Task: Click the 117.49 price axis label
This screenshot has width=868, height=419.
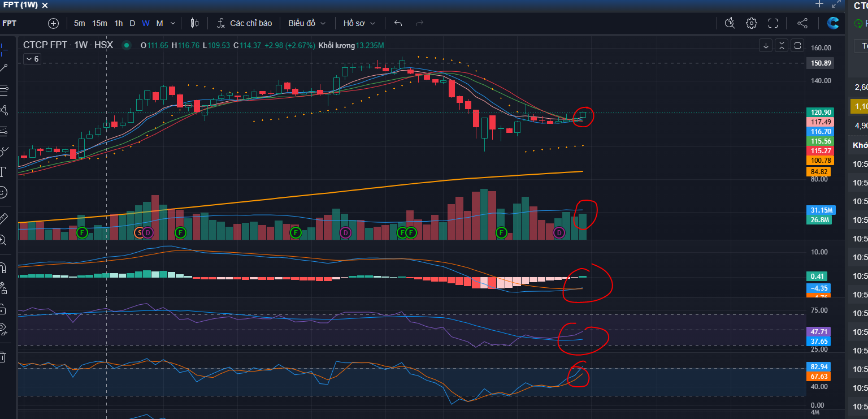Action: point(821,122)
